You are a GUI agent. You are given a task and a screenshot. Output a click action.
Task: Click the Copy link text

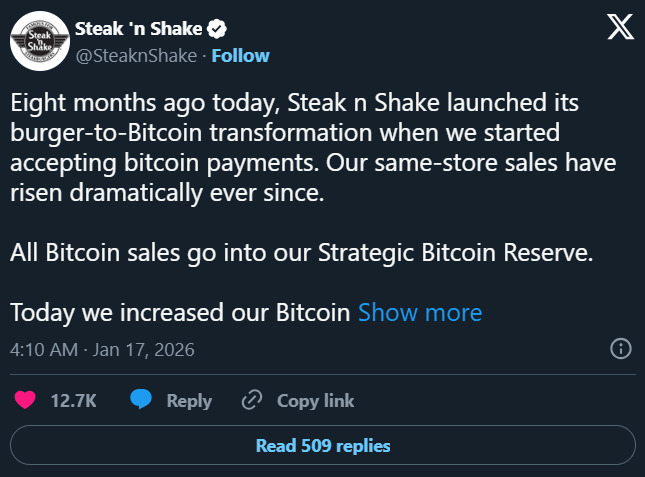point(315,401)
